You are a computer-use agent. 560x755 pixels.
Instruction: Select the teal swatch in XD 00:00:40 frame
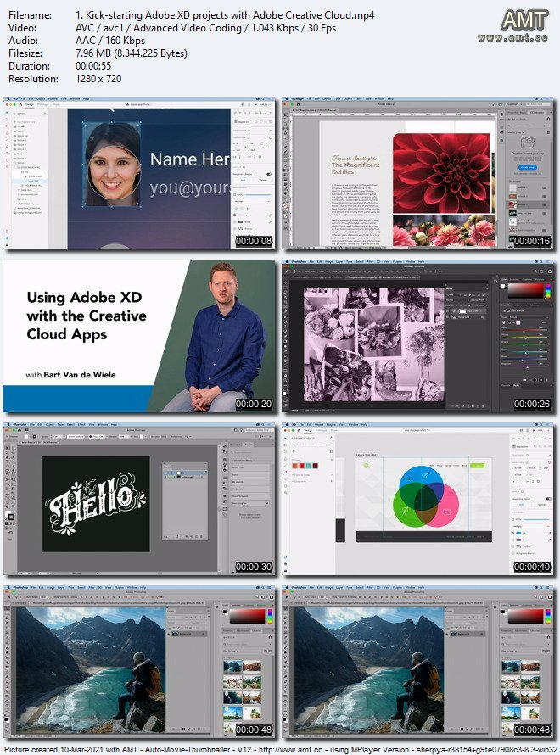click(x=308, y=466)
